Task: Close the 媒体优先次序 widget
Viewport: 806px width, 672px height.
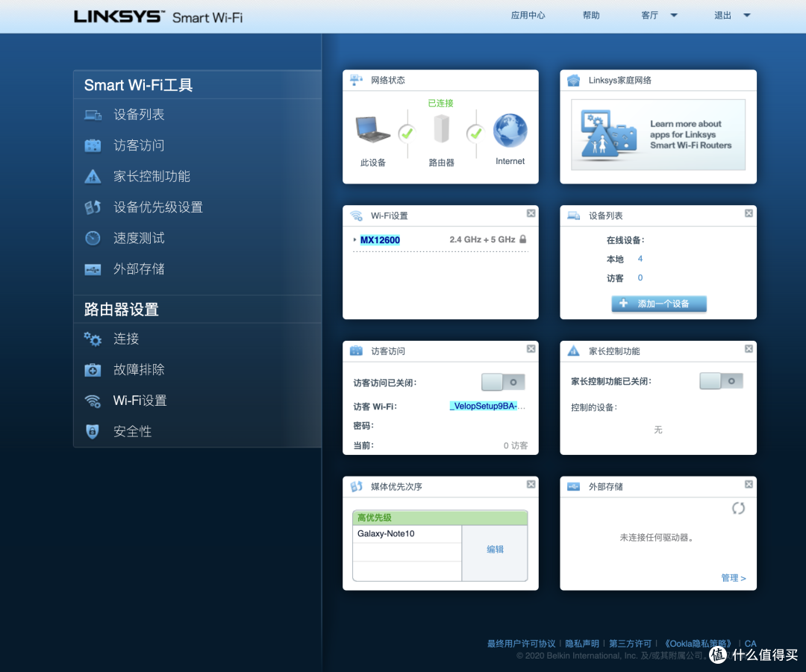Action: click(531, 485)
